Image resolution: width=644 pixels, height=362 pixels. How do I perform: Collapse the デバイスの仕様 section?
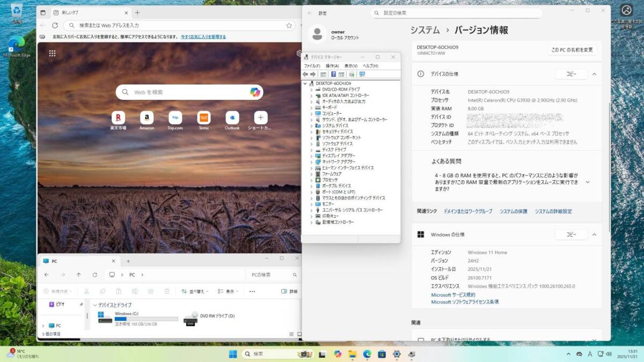(x=594, y=74)
